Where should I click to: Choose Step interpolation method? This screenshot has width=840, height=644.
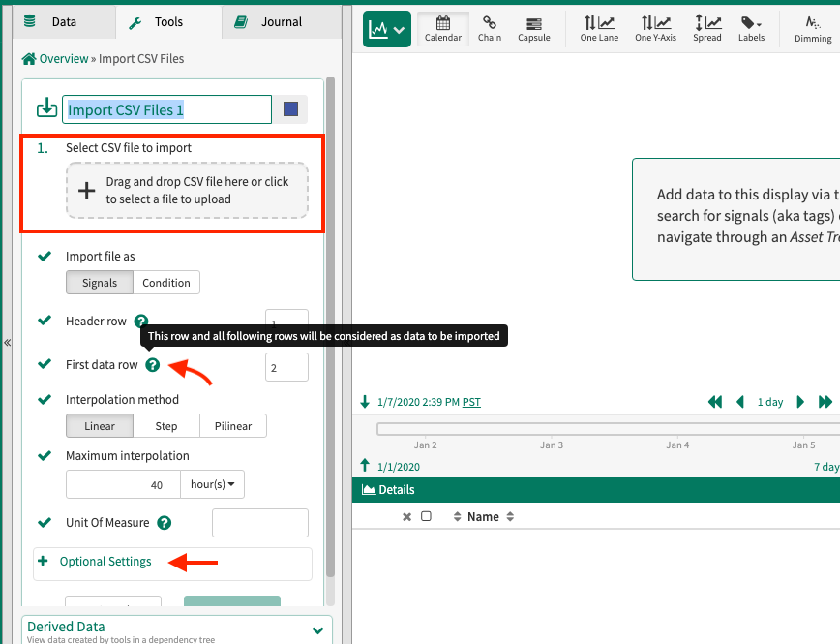click(x=165, y=426)
